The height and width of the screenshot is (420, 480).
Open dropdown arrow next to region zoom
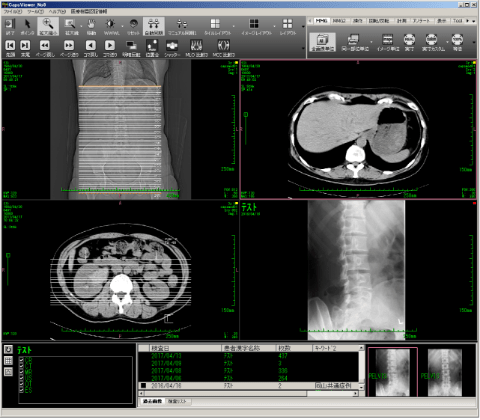(x=81, y=27)
